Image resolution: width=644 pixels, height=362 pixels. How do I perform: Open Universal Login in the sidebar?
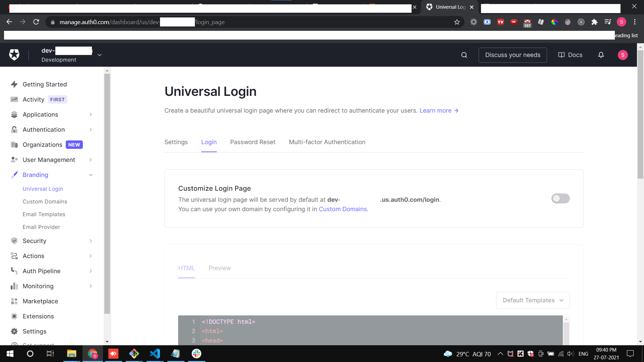43,189
